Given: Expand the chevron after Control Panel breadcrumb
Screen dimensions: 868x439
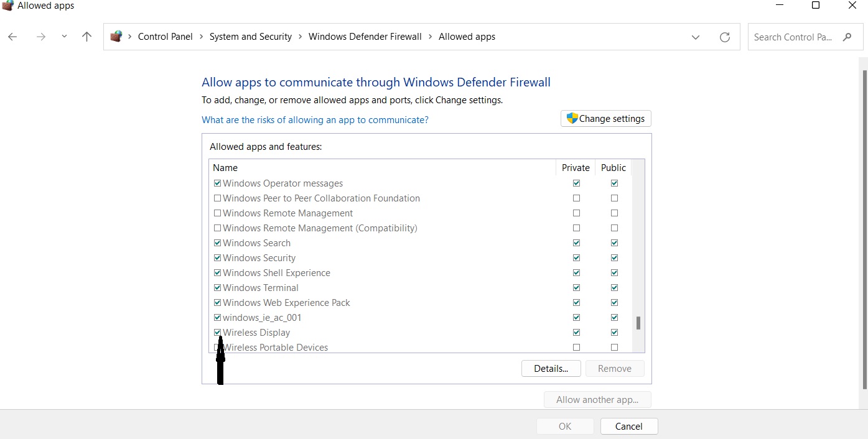Looking at the screenshot, I should [x=202, y=37].
